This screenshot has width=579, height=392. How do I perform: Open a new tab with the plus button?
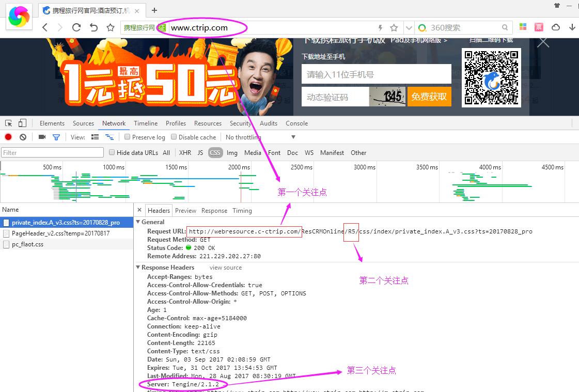(x=154, y=10)
